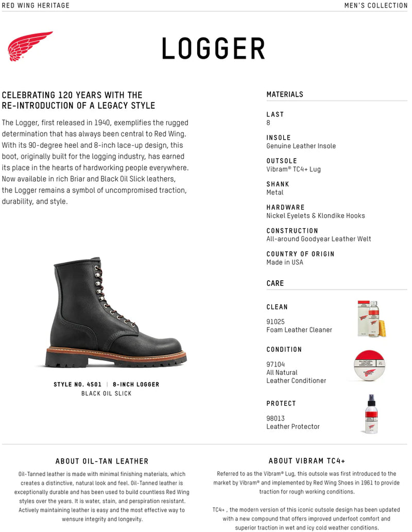Select the About Oil-Tan Leather heading
Screen dimensions: 412x532
point(102,461)
